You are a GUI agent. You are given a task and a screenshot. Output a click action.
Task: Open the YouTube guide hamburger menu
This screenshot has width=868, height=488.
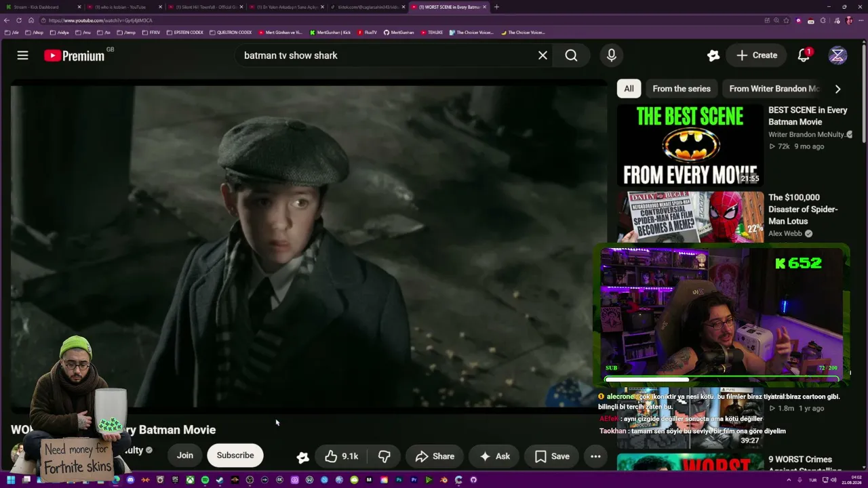click(x=22, y=56)
